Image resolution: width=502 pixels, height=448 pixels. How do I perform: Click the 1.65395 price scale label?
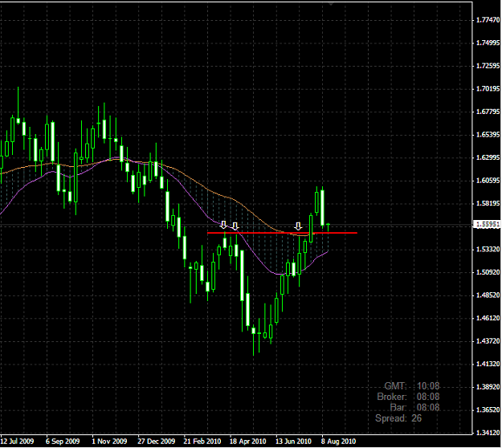coord(488,134)
